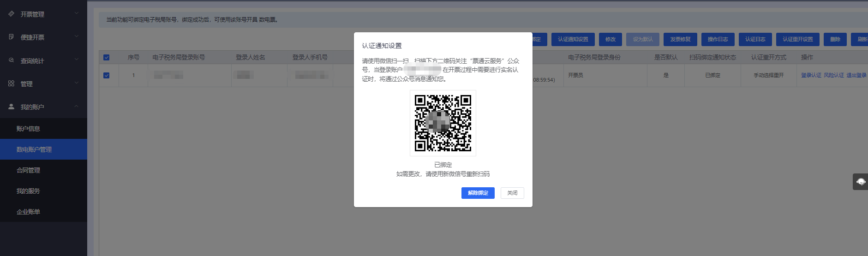Expand the 管理 chevron arrow
Image resolution: width=868 pixels, height=256 pixels.
click(x=77, y=83)
